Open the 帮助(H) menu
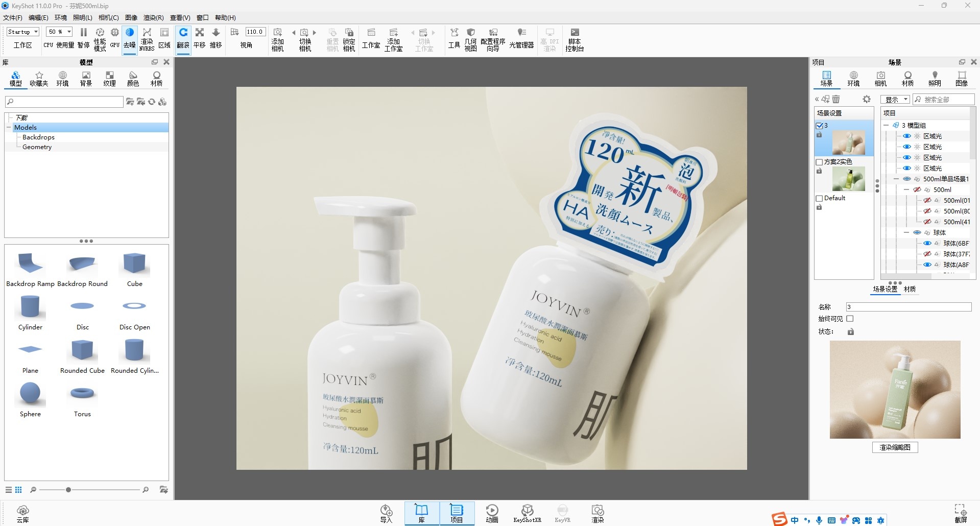Image resolution: width=980 pixels, height=526 pixels. [225, 17]
